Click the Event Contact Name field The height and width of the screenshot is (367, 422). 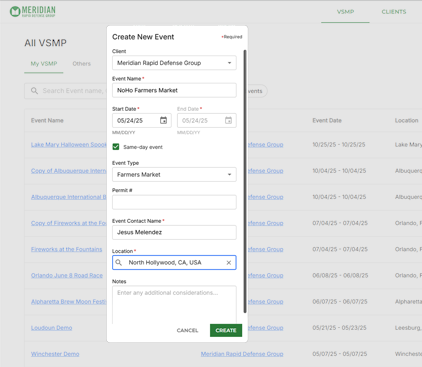pos(174,232)
